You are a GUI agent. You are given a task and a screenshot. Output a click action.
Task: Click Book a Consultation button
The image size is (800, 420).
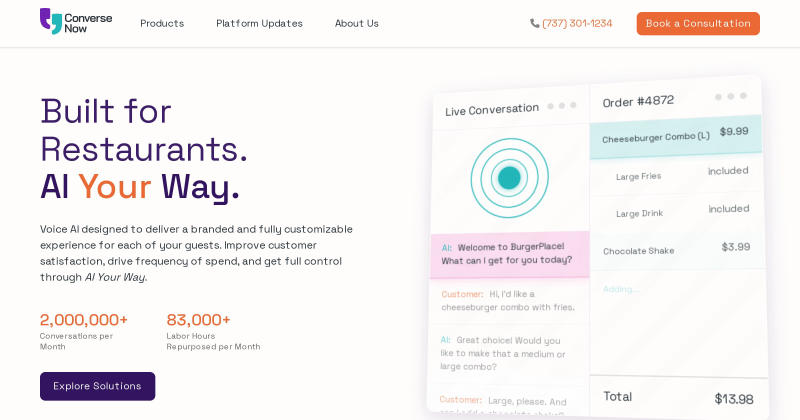698,23
